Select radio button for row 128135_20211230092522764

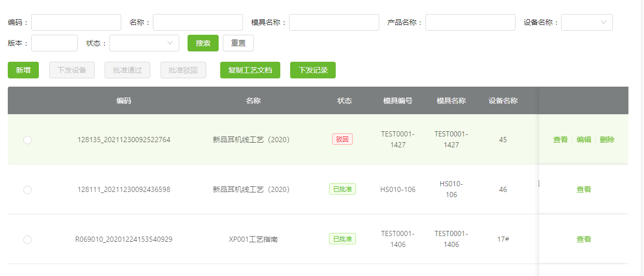tap(27, 140)
